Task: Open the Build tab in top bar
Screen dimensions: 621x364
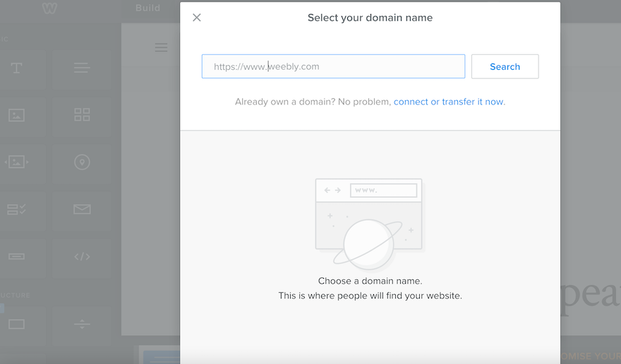Action: tap(147, 8)
